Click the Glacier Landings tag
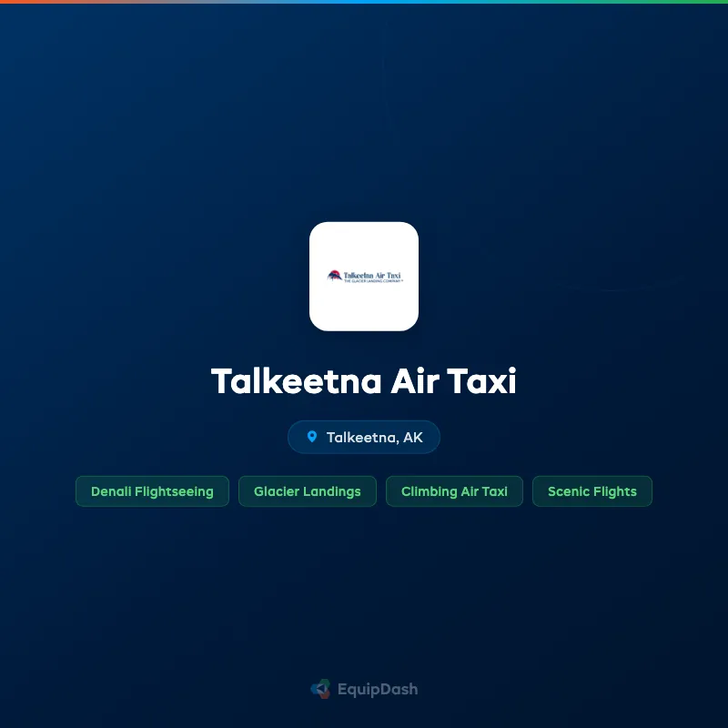This screenshot has width=728, height=728. point(308,491)
